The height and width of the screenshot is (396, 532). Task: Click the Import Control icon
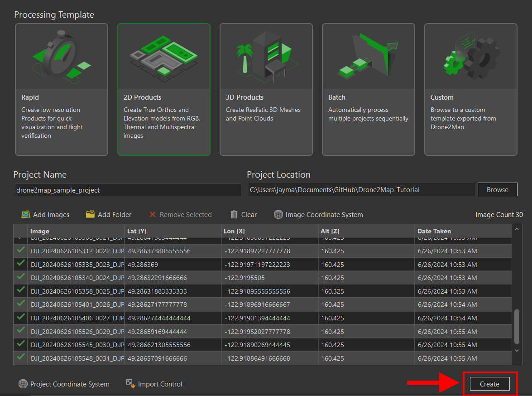coord(130,384)
